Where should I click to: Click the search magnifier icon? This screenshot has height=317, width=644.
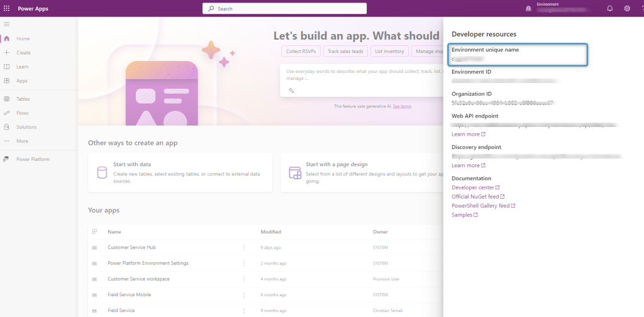click(x=211, y=8)
